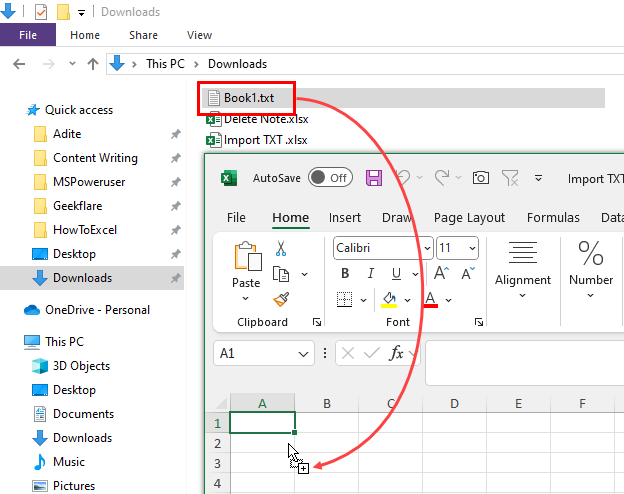Apply red font color
Screen dimensions: 624x494
click(x=431, y=299)
